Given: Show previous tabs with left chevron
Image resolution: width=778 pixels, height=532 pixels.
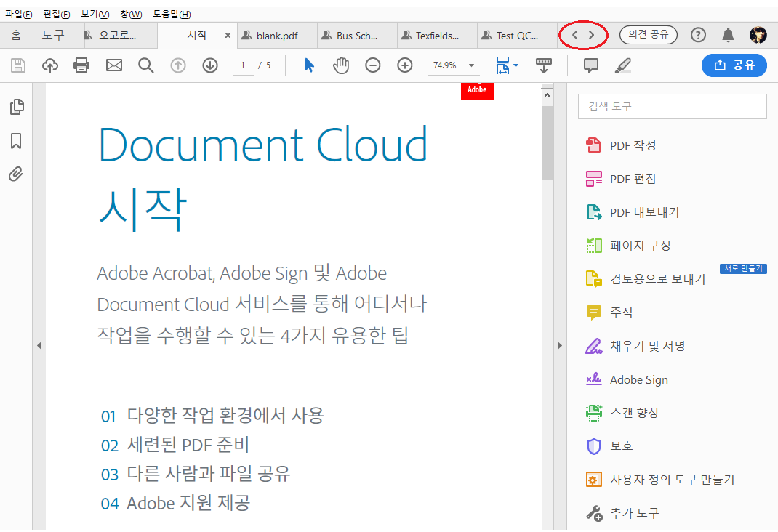Looking at the screenshot, I should (575, 35).
